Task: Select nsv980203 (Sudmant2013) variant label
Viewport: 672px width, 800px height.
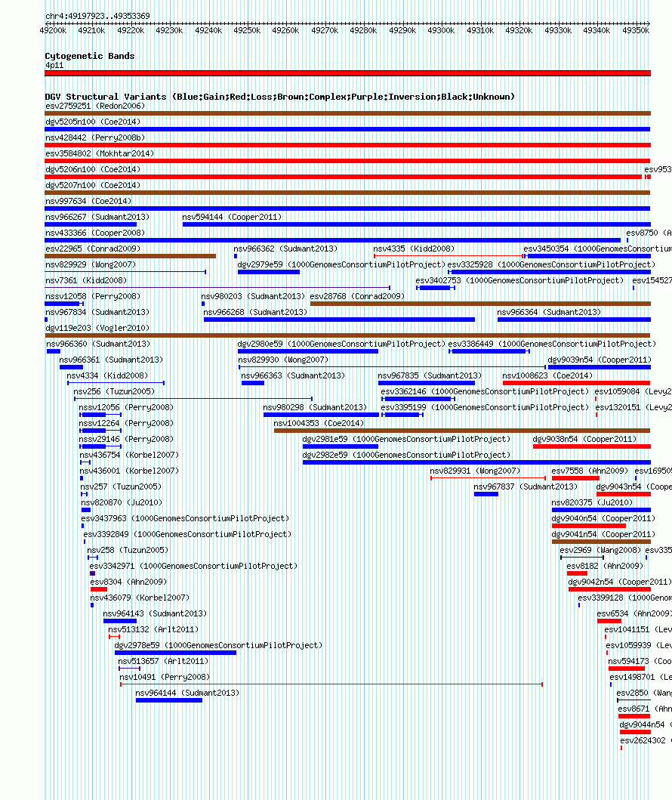Action: coord(253,296)
